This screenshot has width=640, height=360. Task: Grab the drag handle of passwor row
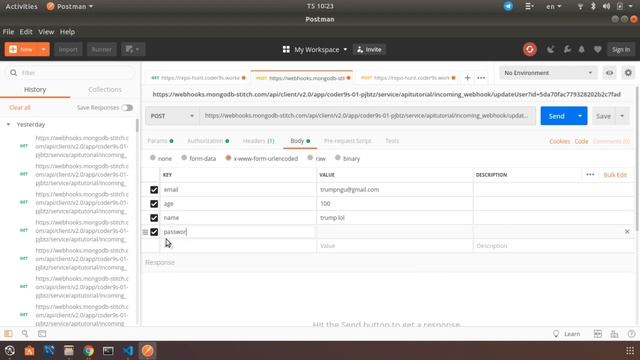[145, 232]
